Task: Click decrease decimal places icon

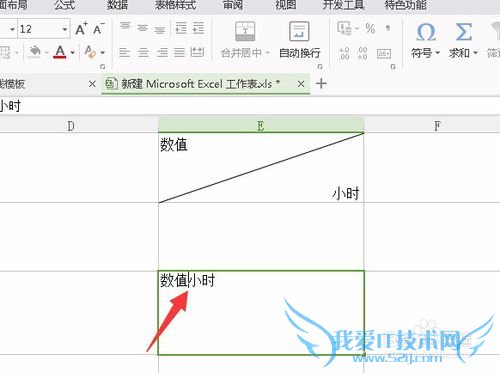Action: pos(362,53)
